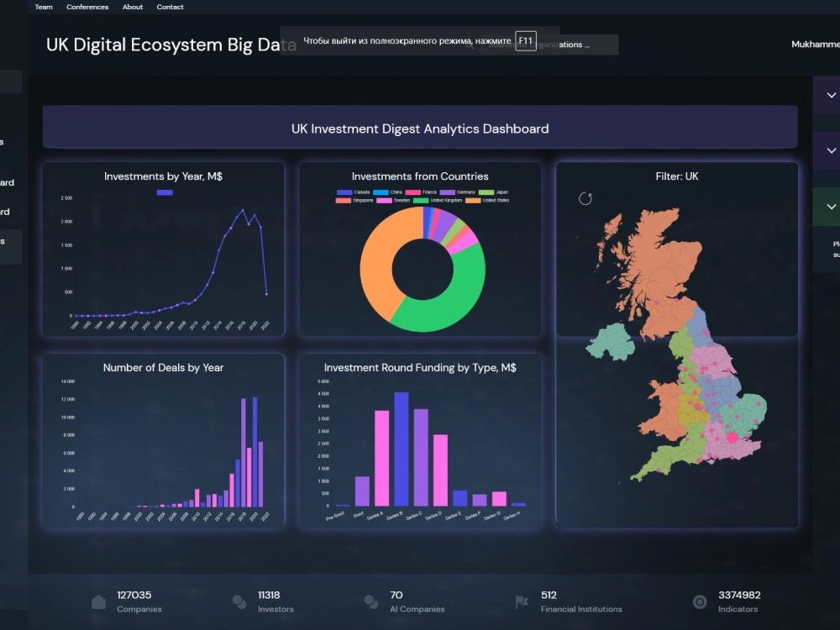Viewport: 840px width, 630px height.
Task: Click the map reset (refresh) icon
Action: point(585,199)
